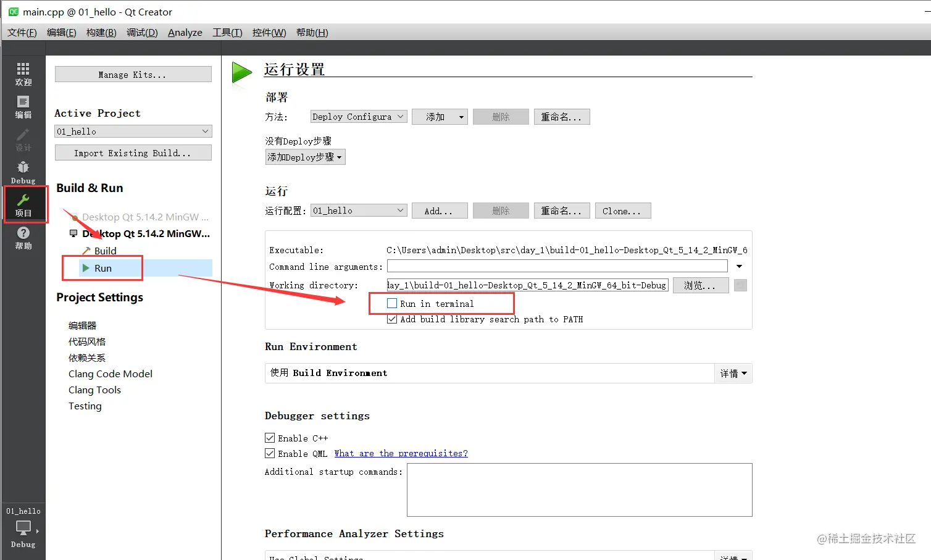This screenshot has height=560, width=931.
Task: Click the "What are the prerequisites?" link
Action: [x=401, y=453]
